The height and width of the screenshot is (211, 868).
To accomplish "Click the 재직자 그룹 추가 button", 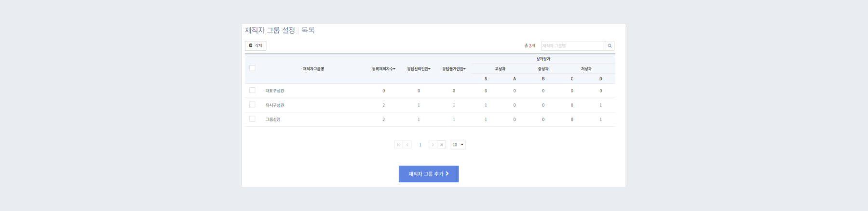I will (429, 174).
